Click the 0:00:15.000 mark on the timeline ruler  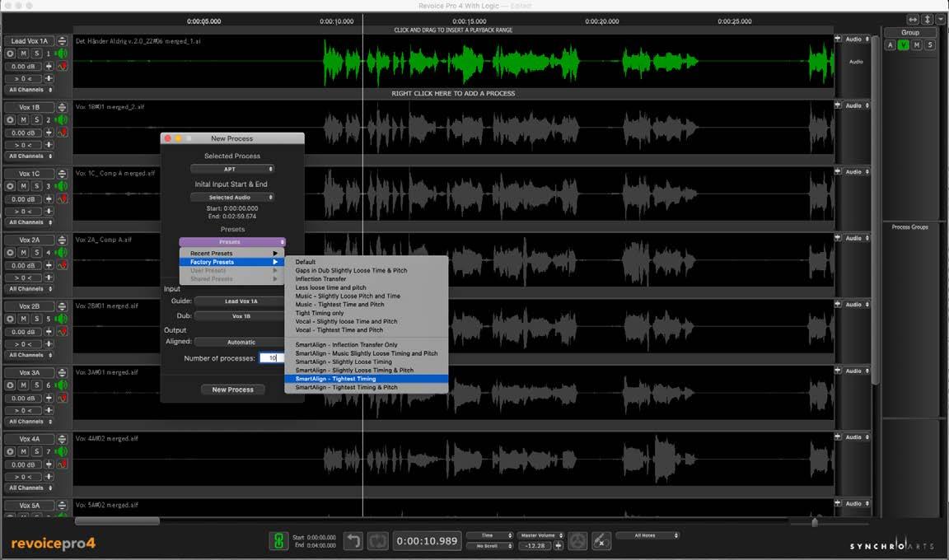point(469,21)
